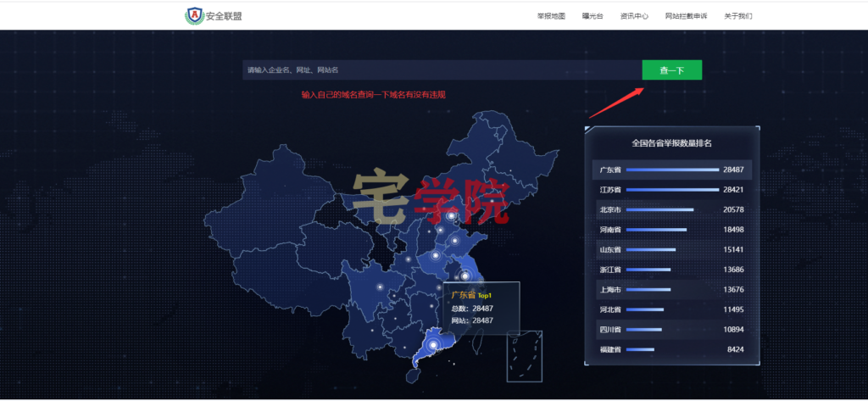The image size is (868, 401).
Task: Click the 全国各省举报数量排名 panel title
Action: click(x=672, y=143)
